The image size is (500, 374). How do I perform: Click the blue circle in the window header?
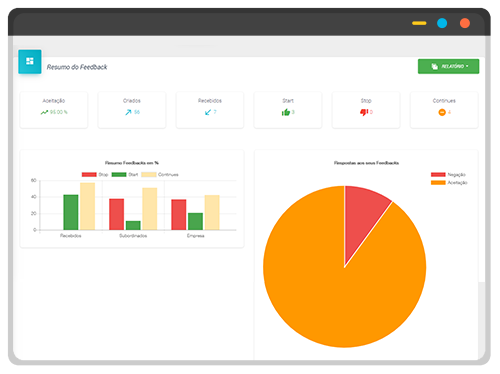[x=442, y=23]
